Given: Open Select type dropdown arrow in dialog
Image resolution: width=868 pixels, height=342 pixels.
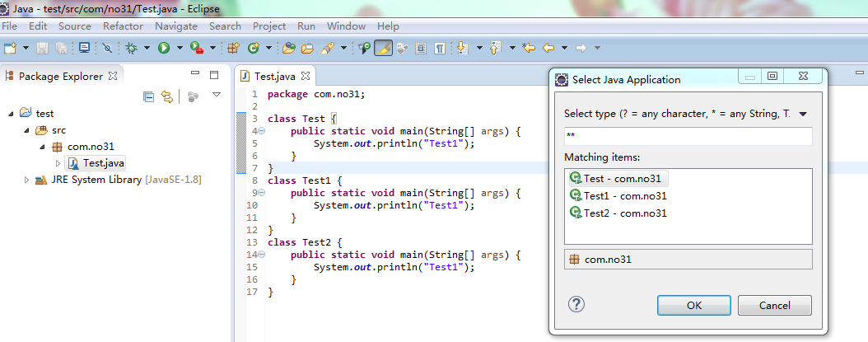Looking at the screenshot, I should coord(804,114).
